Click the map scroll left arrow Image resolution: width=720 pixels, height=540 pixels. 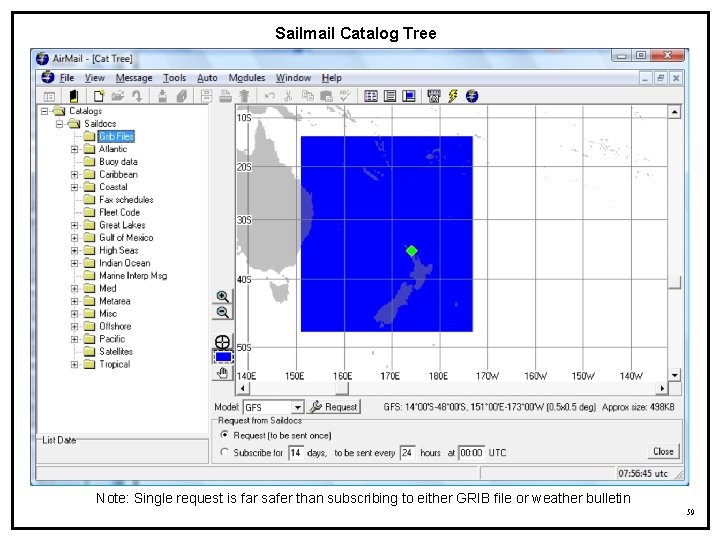coord(243,388)
